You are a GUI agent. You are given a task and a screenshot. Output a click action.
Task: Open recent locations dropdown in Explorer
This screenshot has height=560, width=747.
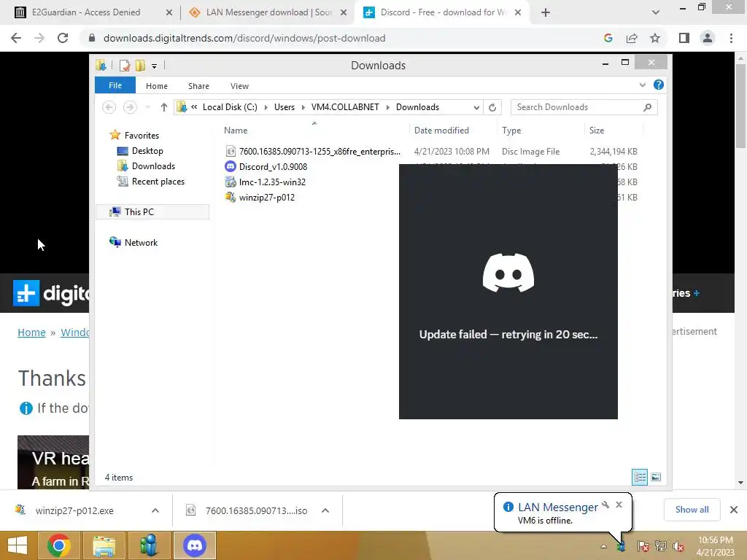tap(147, 107)
